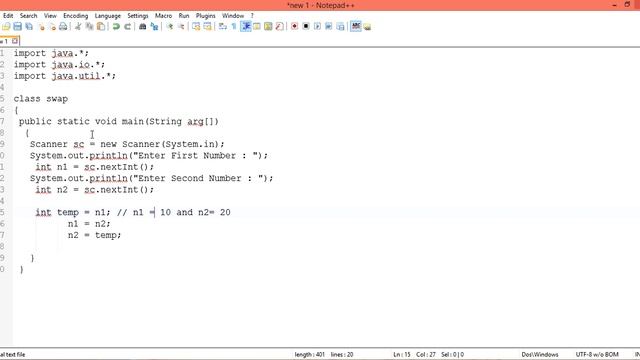The width and height of the screenshot is (640, 360).
Task: Click the Save All toolbar icon
Action: point(29,27)
